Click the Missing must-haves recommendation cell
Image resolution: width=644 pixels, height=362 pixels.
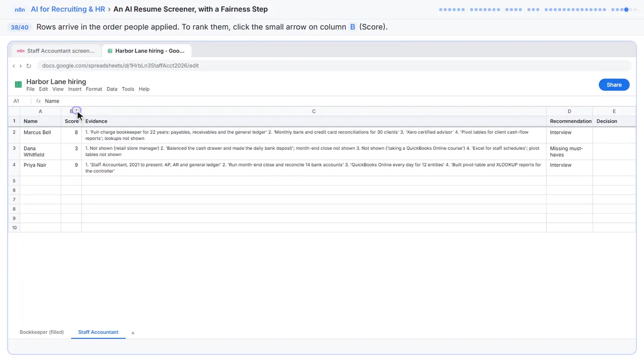570,151
